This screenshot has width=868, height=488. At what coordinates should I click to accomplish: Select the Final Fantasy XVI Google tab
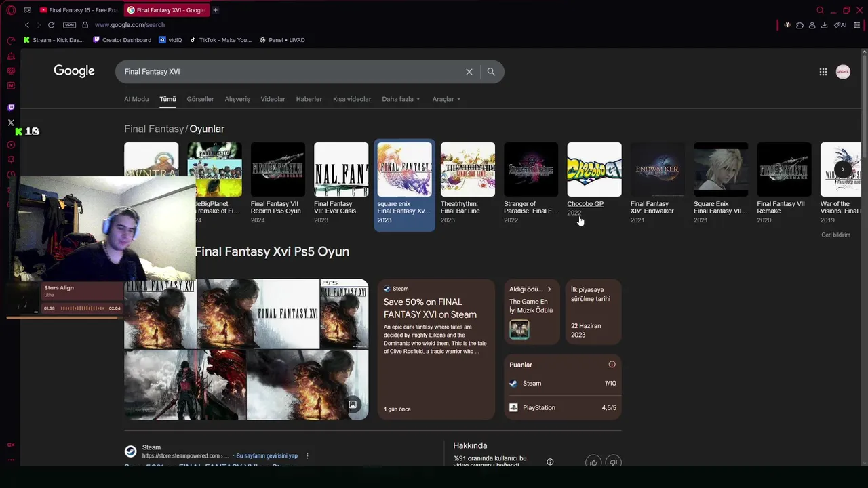[x=167, y=10]
